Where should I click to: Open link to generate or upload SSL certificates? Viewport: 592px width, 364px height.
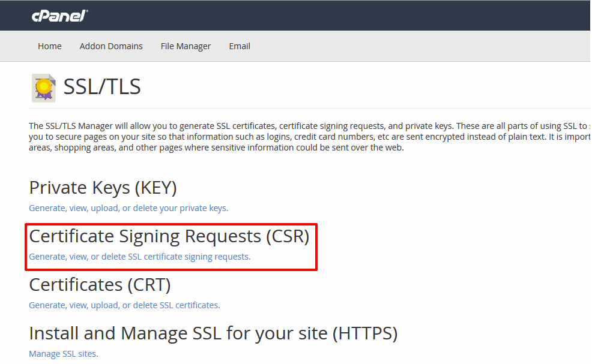pyautogui.click(x=124, y=305)
